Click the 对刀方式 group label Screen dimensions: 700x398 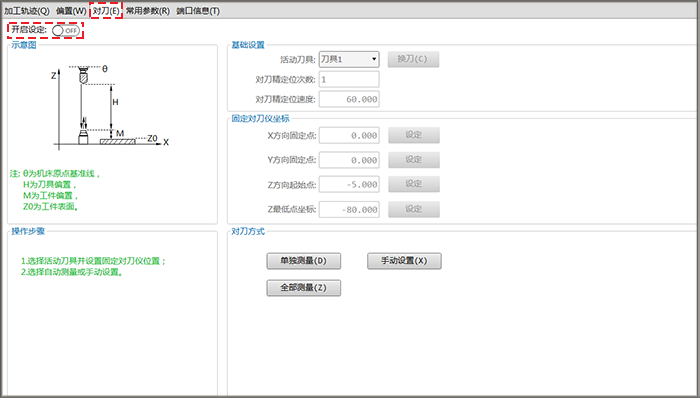pyautogui.click(x=248, y=231)
